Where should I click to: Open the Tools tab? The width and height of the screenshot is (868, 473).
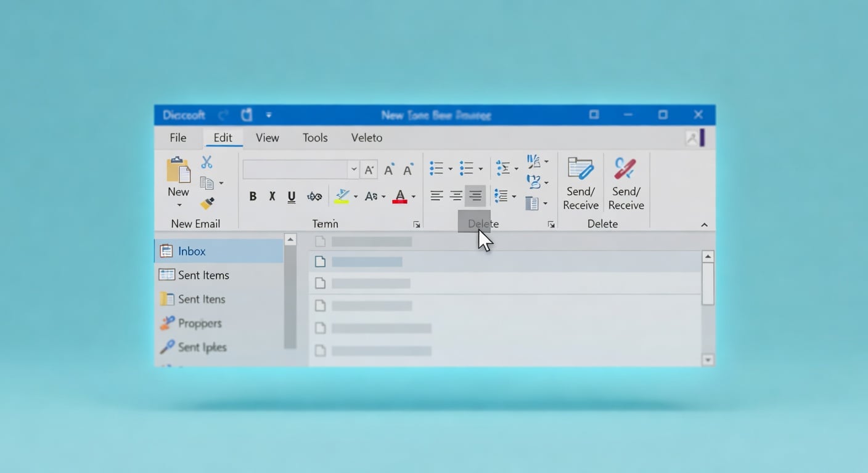pos(315,138)
